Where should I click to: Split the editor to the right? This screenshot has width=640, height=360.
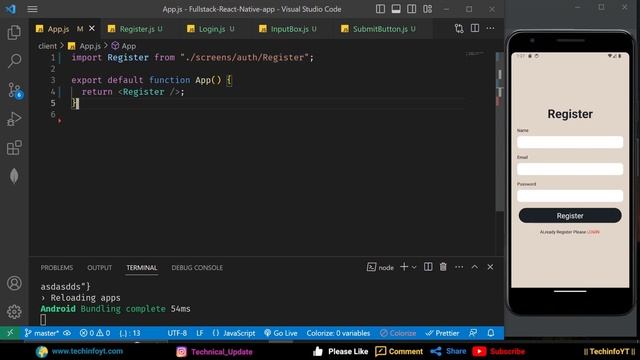coord(475,28)
